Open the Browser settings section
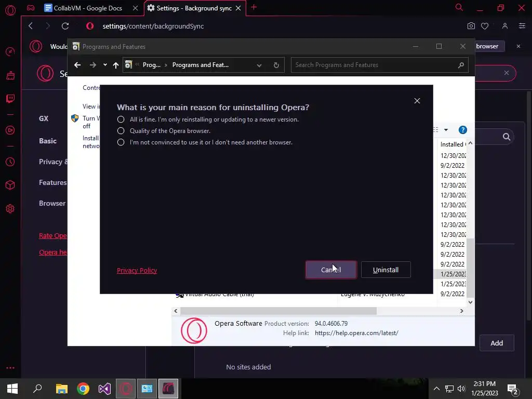 (52, 203)
